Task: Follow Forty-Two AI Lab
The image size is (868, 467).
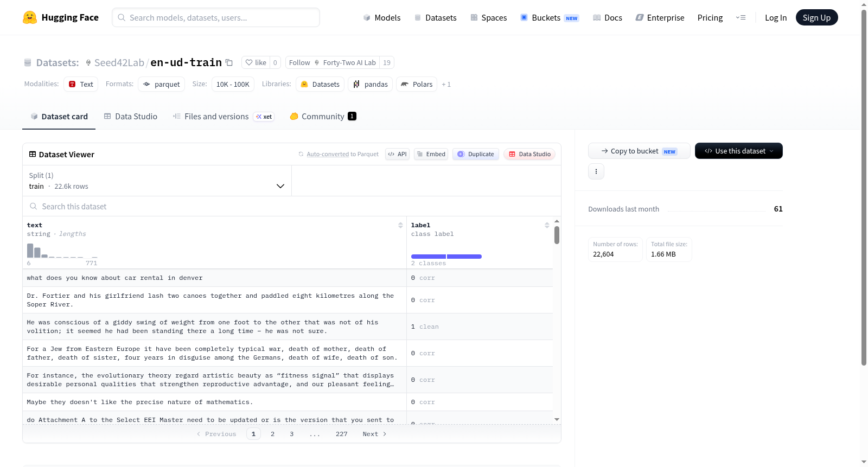Action: (333, 62)
